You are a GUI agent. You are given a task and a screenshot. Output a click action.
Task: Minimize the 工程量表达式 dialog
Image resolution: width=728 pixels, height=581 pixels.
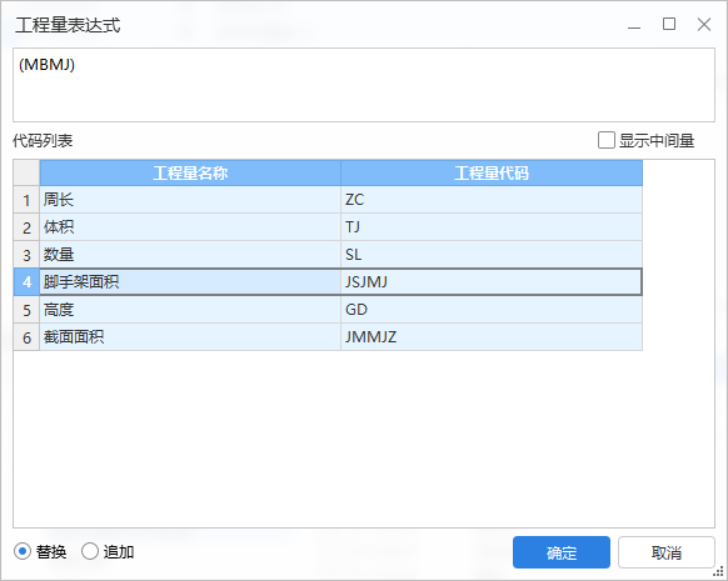[634, 27]
